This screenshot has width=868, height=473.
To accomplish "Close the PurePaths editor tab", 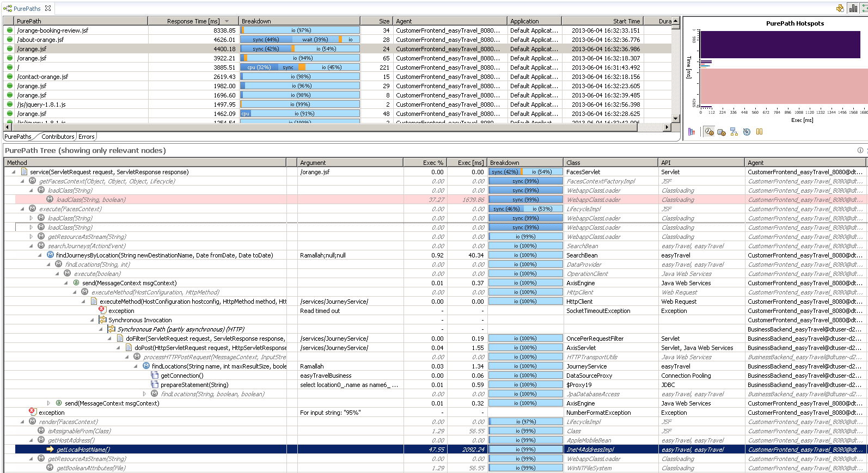I will (x=48, y=8).
